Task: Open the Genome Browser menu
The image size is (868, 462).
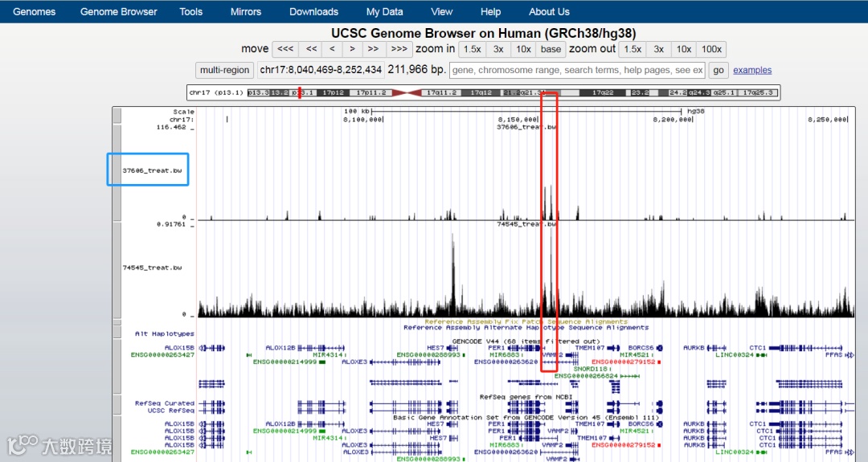Action: [x=118, y=11]
